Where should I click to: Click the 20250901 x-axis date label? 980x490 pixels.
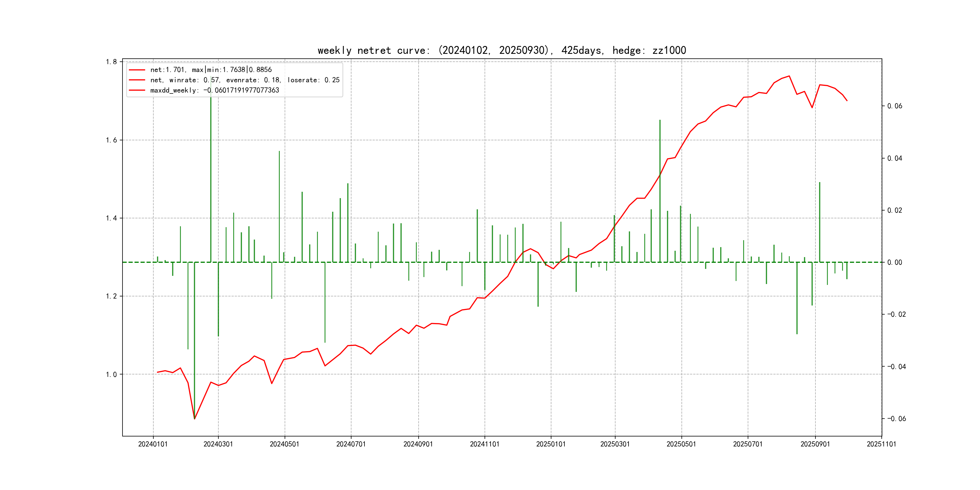coord(815,444)
